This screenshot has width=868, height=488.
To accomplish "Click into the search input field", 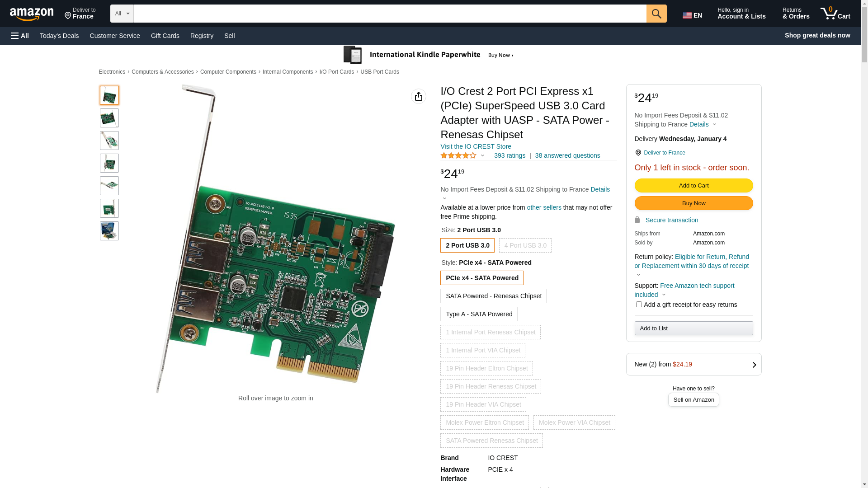I will tap(389, 14).
